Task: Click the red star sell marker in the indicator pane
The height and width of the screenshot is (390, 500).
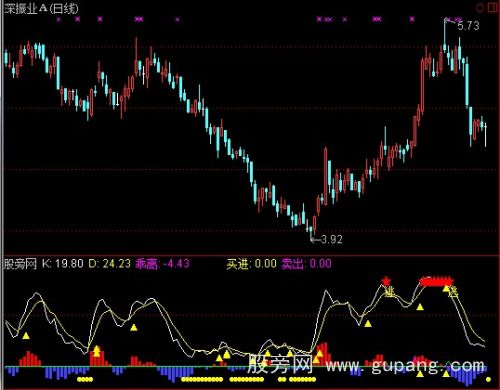Action: tap(386, 281)
